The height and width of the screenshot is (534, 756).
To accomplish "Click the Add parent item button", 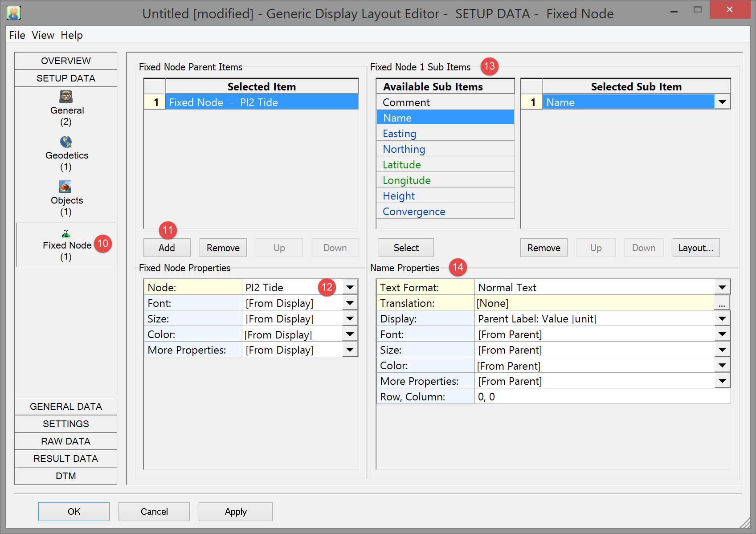I will tap(167, 248).
